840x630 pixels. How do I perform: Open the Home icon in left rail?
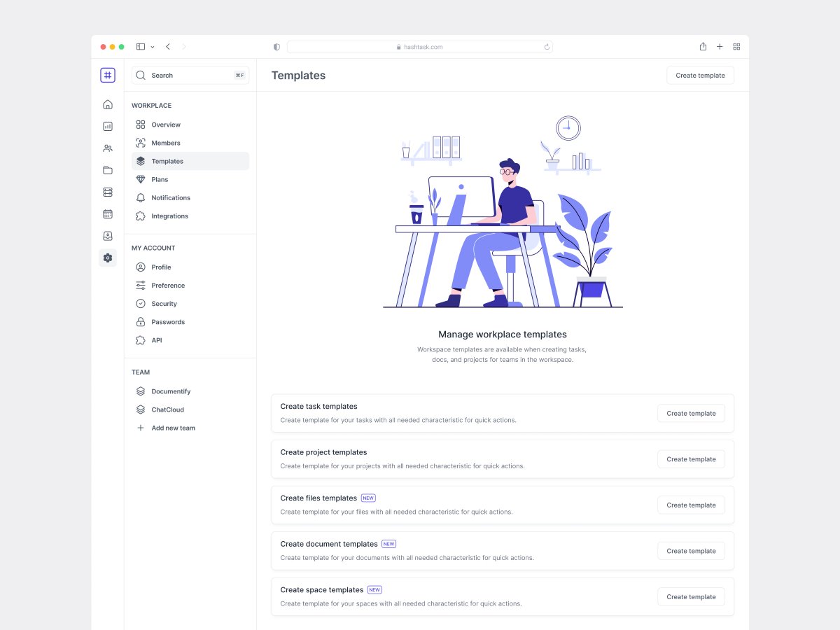pyautogui.click(x=108, y=104)
